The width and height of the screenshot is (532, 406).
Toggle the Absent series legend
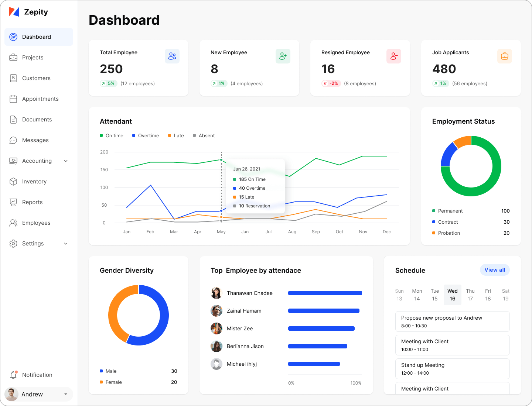[204, 136]
